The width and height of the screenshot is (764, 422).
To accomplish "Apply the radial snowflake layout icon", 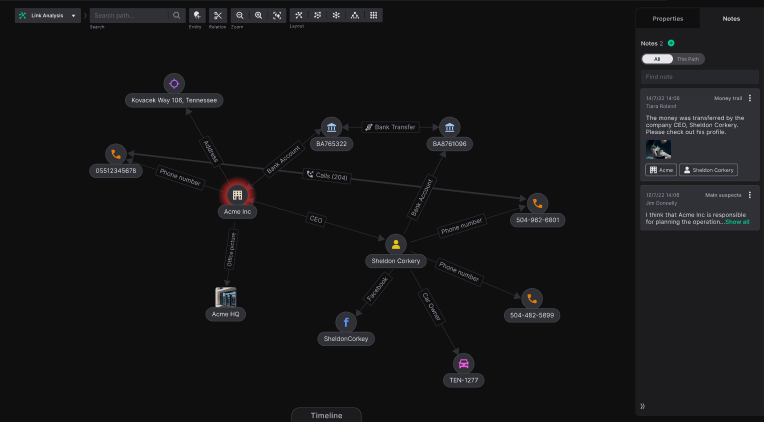I will coord(336,16).
